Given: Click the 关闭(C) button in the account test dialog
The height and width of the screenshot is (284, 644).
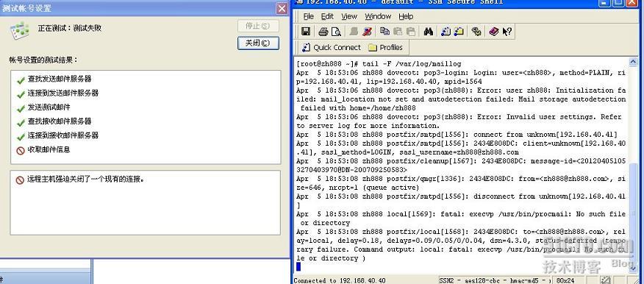Looking at the screenshot, I should [x=258, y=43].
